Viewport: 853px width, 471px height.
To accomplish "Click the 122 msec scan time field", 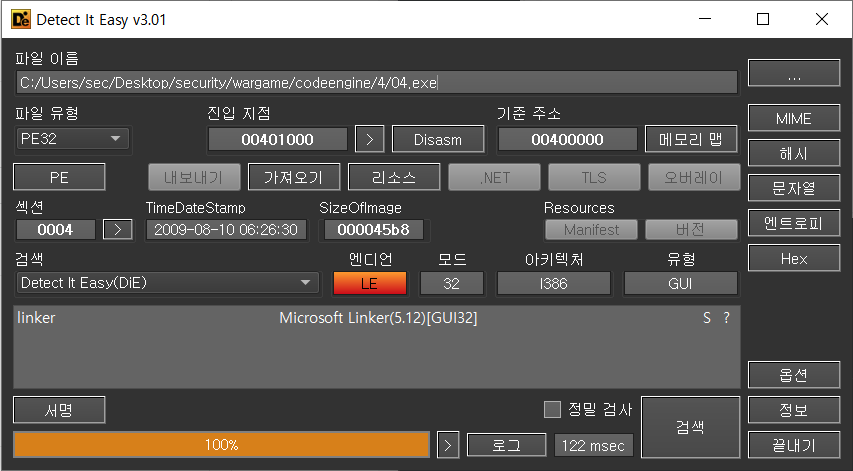I will tap(594, 445).
